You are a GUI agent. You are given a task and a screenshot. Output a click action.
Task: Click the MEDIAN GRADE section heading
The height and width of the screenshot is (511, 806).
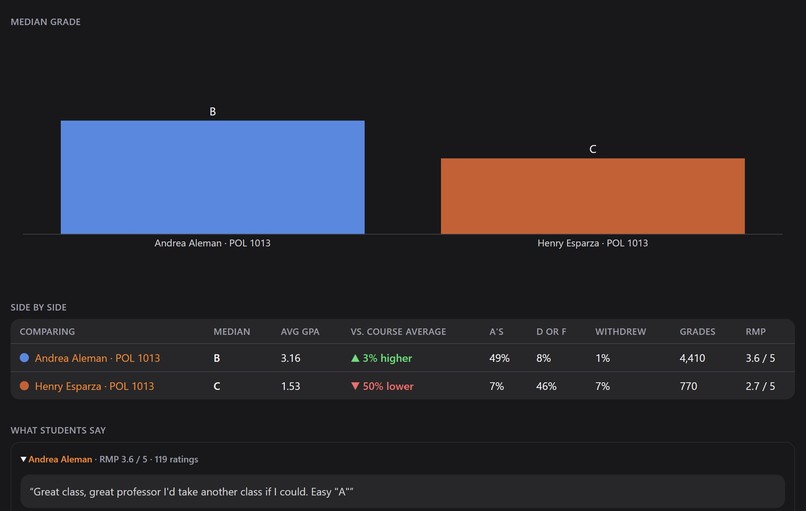click(x=46, y=22)
